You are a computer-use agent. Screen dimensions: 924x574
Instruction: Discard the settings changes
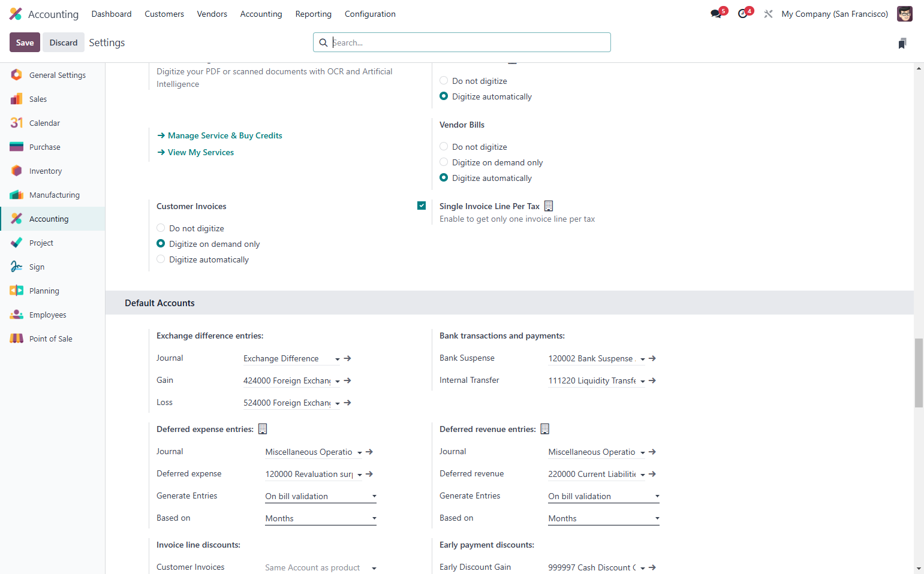64,43
